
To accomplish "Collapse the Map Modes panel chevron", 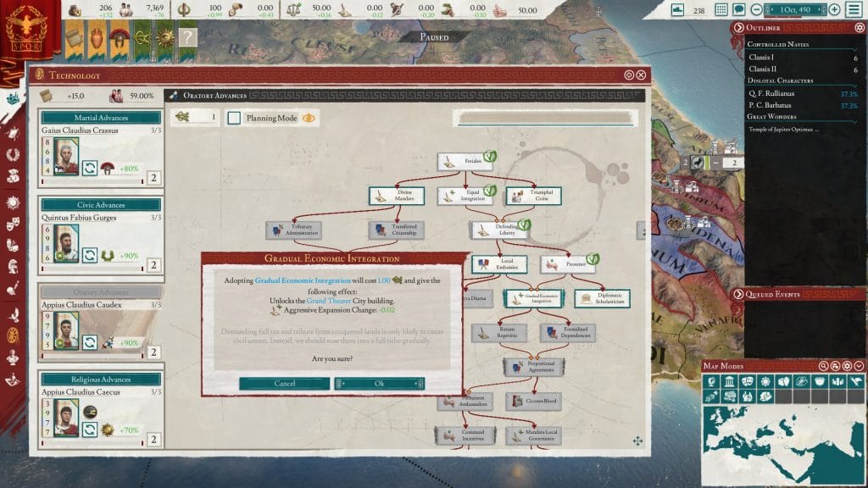I will click(860, 366).
